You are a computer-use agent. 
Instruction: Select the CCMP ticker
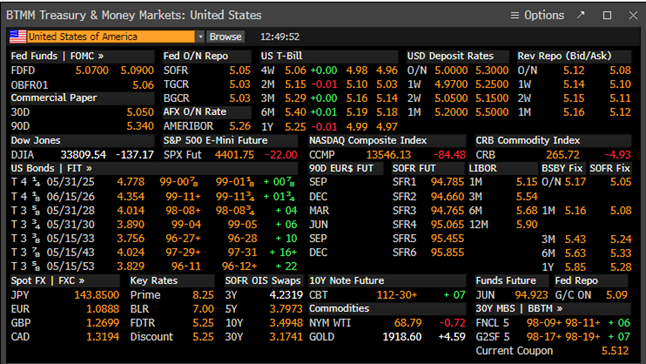click(x=322, y=155)
